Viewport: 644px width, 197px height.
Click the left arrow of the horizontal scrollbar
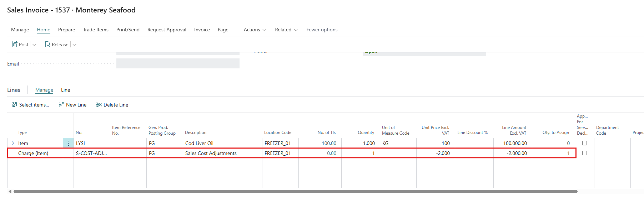[x=10, y=191]
